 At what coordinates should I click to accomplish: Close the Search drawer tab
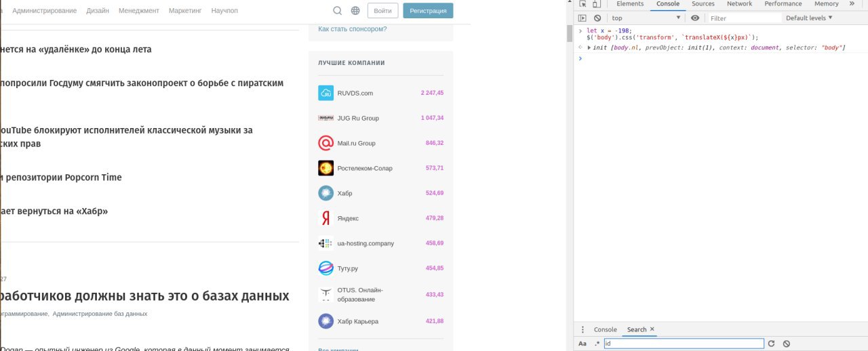coord(652,329)
